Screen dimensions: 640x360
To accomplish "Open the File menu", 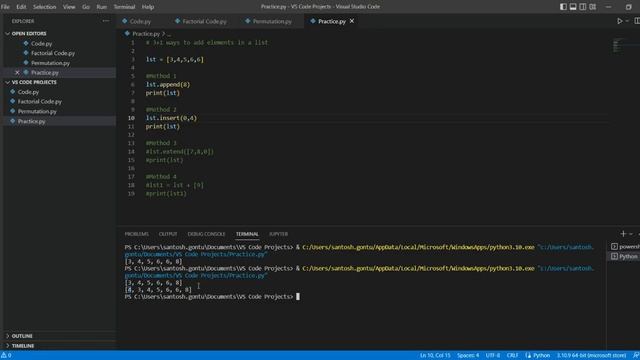I will tap(5, 7).
